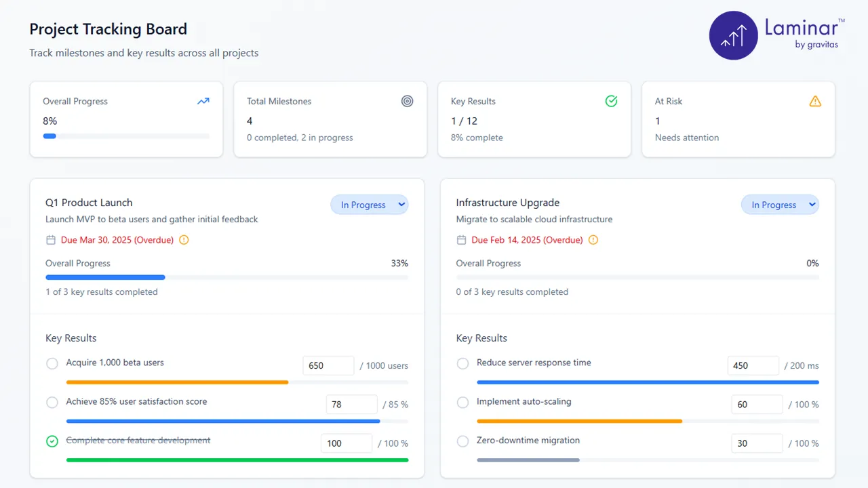Click the Overall Progress trending arrow icon
This screenshot has width=868, height=488.
click(x=203, y=101)
